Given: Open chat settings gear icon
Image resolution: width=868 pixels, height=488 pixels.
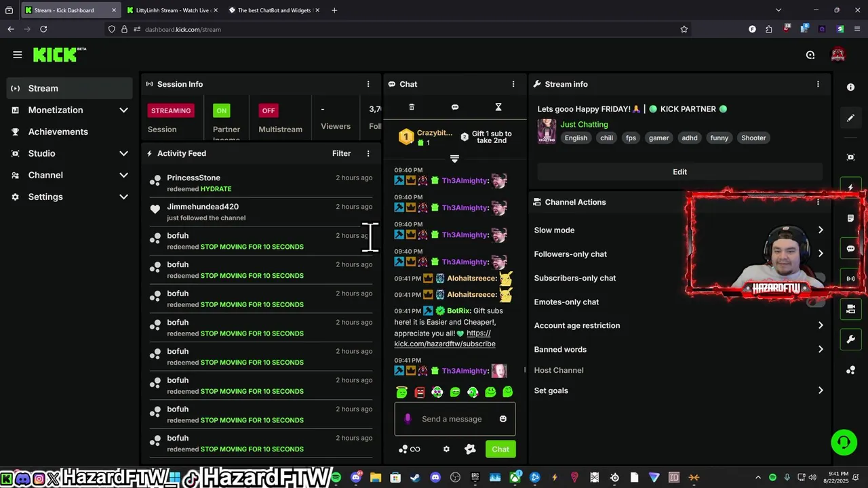Looking at the screenshot, I should pyautogui.click(x=446, y=449).
